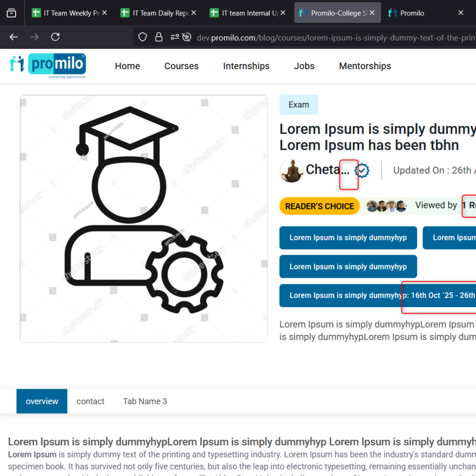Go to Internships in navigation

(x=246, y=66)
